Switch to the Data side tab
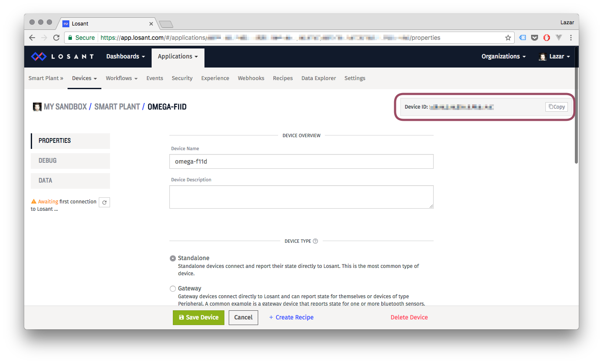The image size is (603, 364). pos(70,181)
